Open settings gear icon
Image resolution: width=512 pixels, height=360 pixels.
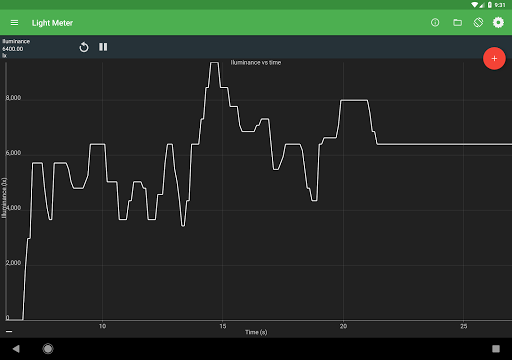pos(498,23)
